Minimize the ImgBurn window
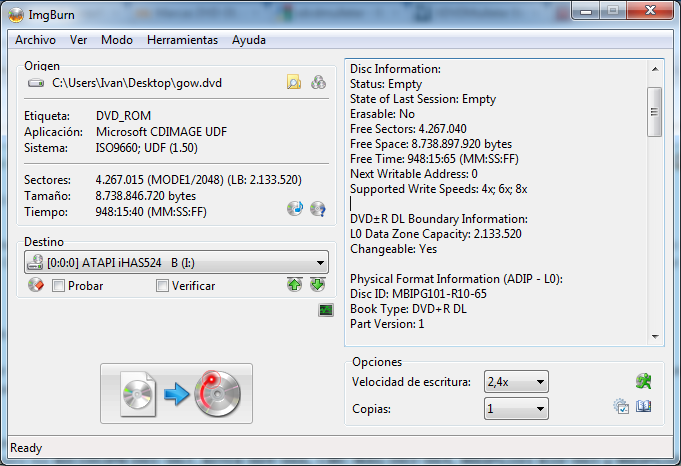The height and width of the screenshot is (466, 681). click(586, 11)
